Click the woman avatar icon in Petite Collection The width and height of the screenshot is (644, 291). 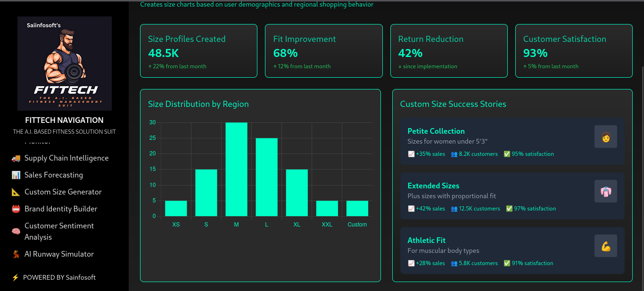(605, 137)
